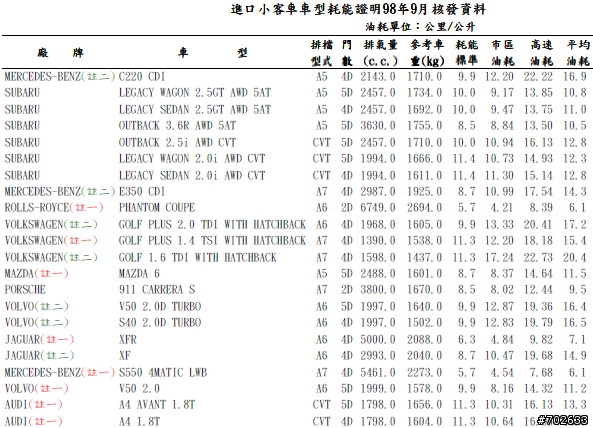This screenshot has width=593, height=428.
Task: Click highway consumption value '22.73'
Action: (x=538, y=257)
